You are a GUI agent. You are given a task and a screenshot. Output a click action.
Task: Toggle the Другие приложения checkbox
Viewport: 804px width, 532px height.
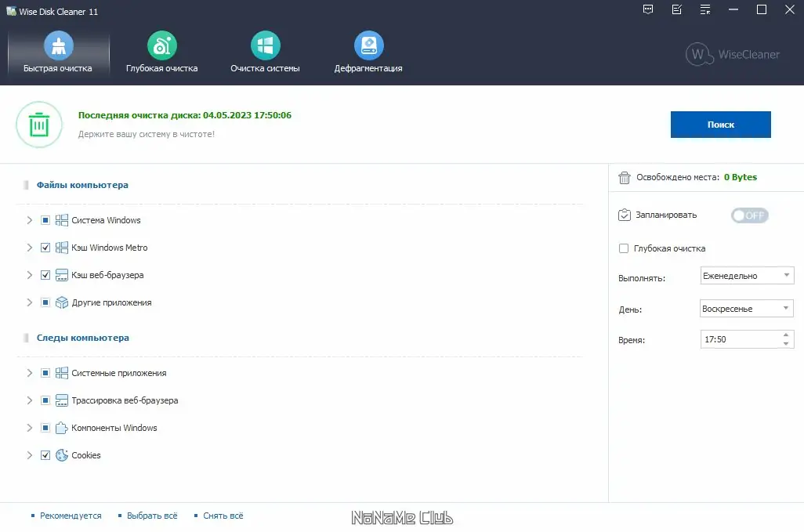pyautogui.click(x=45, y=302)
